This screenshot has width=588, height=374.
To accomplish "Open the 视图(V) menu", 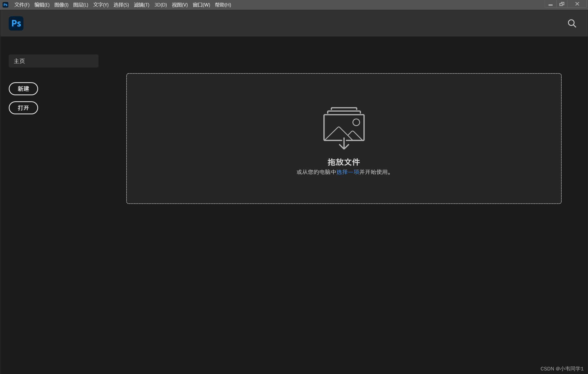I will pos(180,5).
